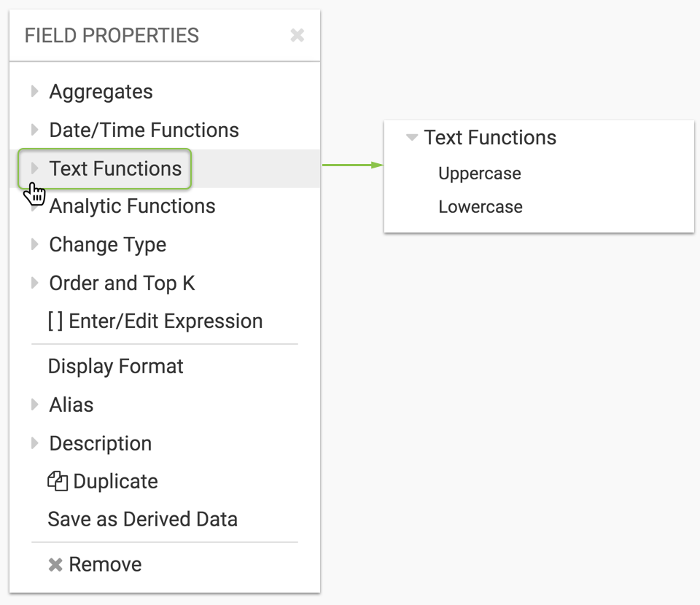Collapse the expanded Text Functions arrow
The image size is (700, 605).
point(412,138)
